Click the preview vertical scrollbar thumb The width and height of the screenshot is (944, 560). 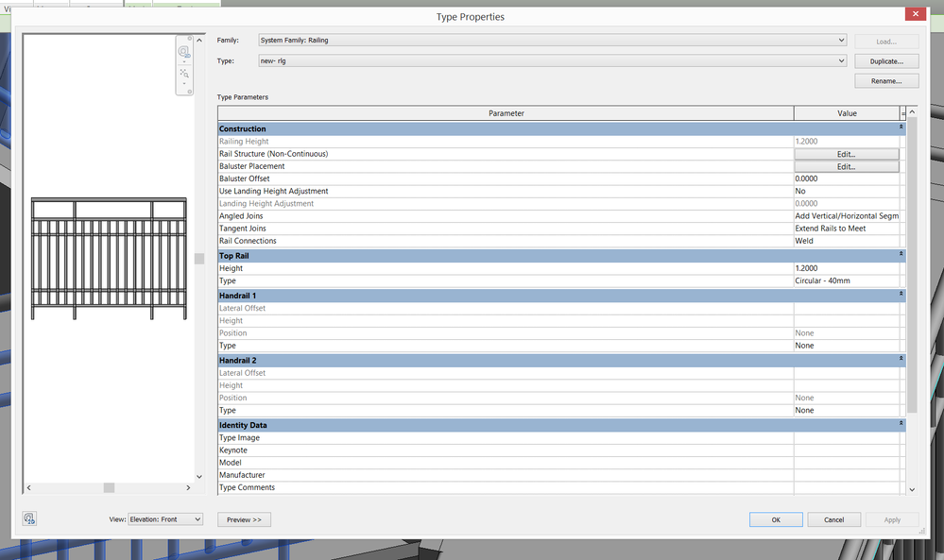pos(199,259)
